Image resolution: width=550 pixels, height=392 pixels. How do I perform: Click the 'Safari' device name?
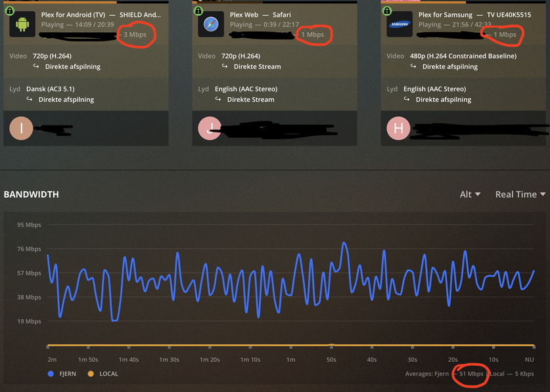pos(282,14)
